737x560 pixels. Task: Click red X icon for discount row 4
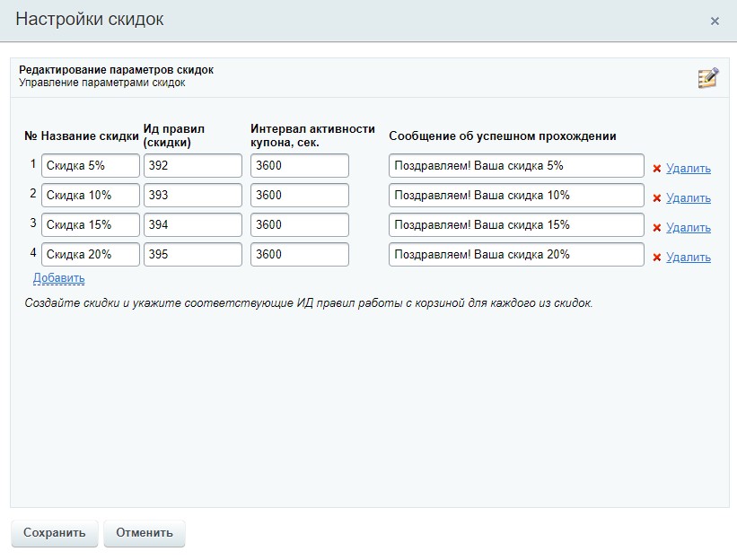[x=657, y=258]
